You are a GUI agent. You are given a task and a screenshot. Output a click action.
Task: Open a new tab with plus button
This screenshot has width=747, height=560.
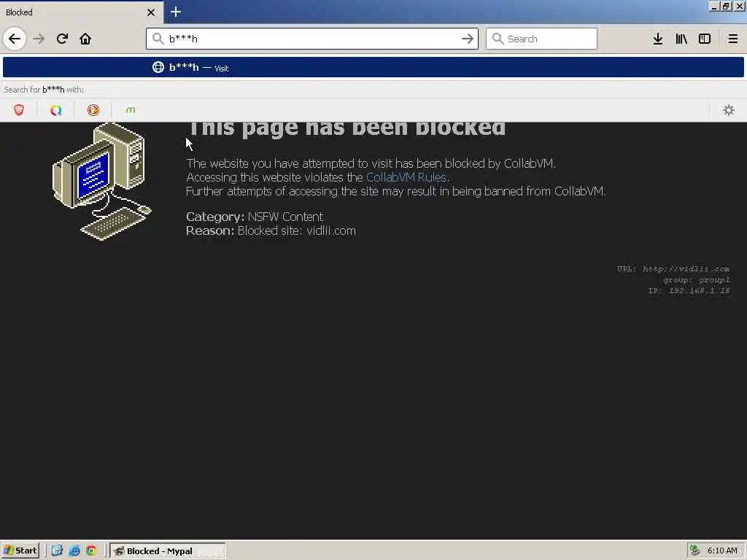175,12
